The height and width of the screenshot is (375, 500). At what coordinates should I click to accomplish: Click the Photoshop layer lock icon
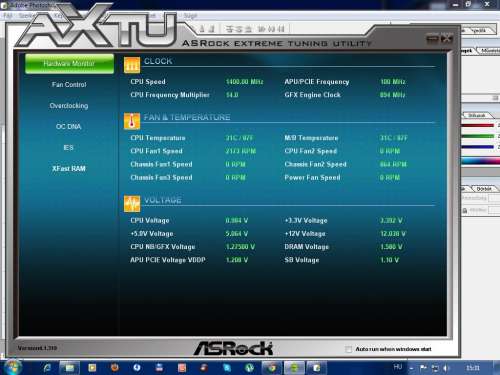pos(465,210)
